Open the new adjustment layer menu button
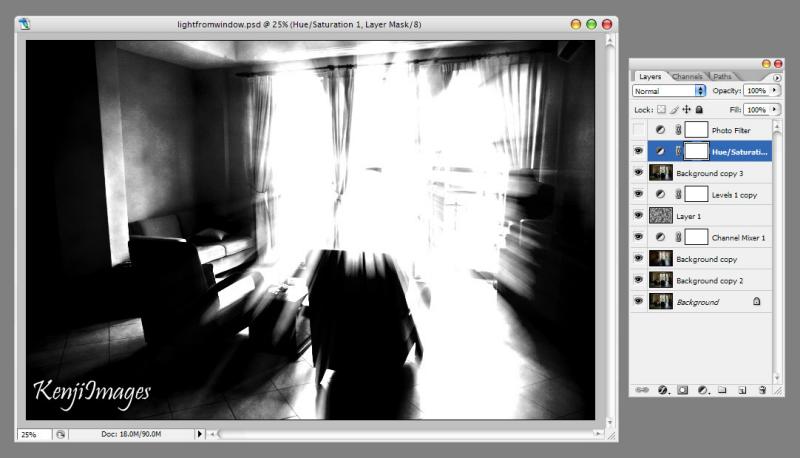Image resolution: width=800 pixels, height=458 pixels. (702, 390)
